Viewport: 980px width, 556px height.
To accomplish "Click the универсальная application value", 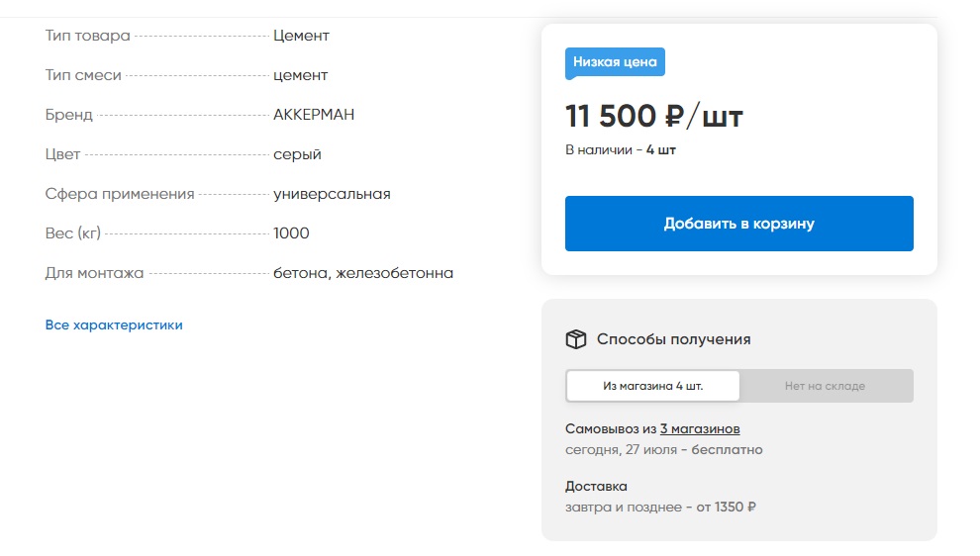I will click(332, 194).
